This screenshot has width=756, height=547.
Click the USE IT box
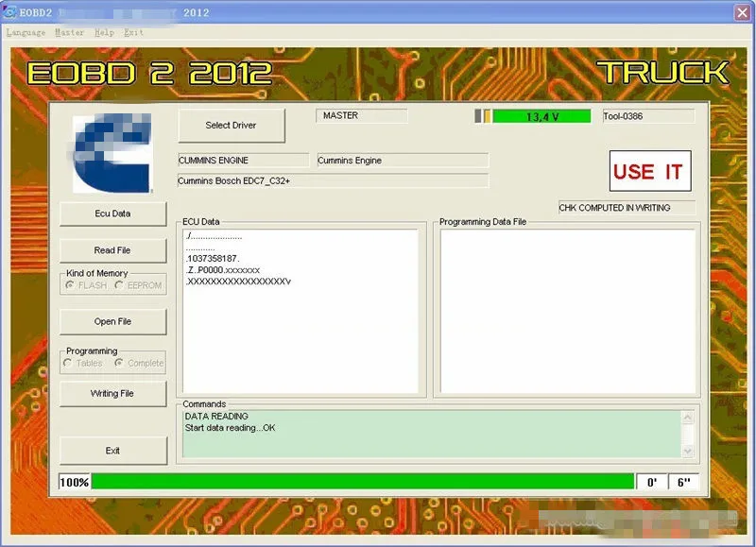click(x=650, y=171)
